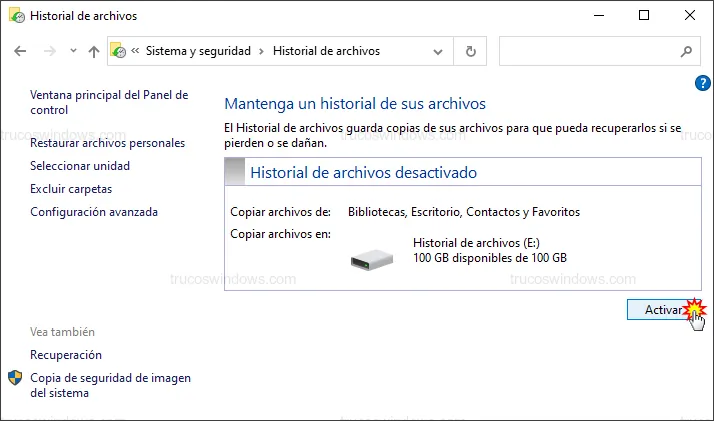Select Sistema y seguridad in breadcrumb

click(200, 51)
